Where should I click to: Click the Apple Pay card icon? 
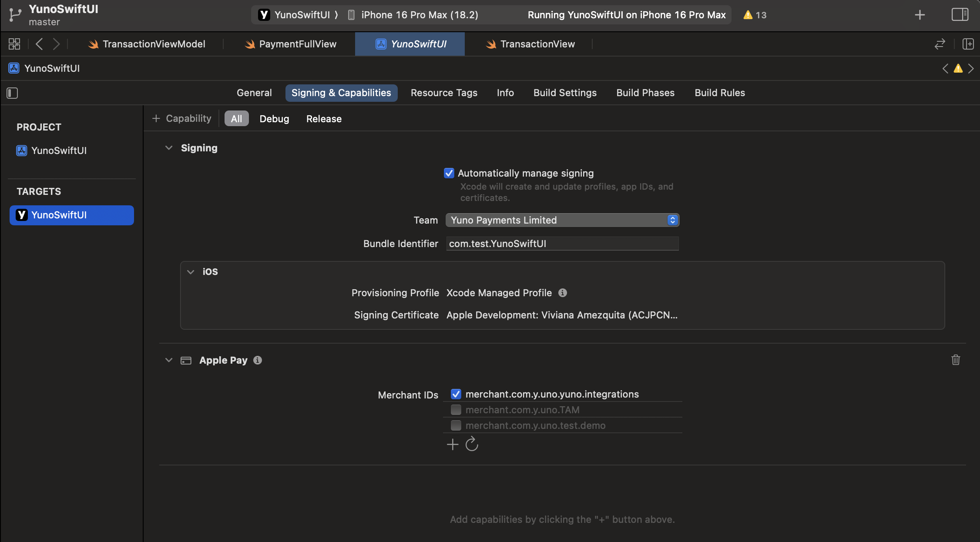pos(186,360)
